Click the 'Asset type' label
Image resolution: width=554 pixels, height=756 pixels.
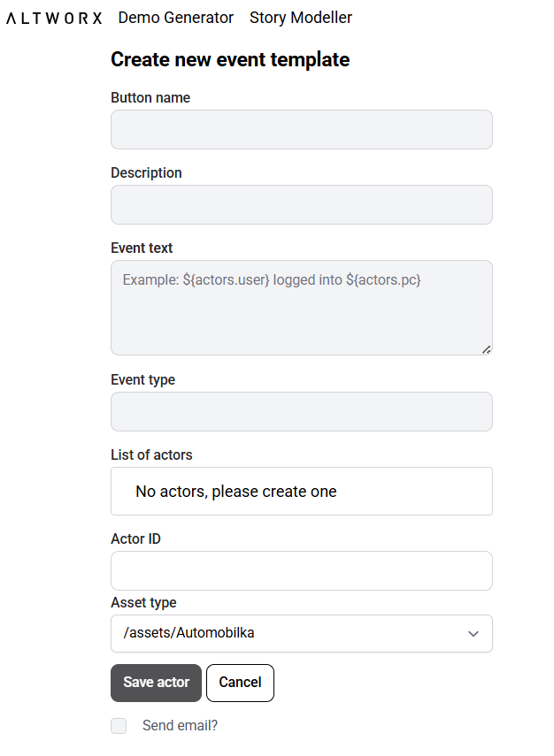(143, 603)
